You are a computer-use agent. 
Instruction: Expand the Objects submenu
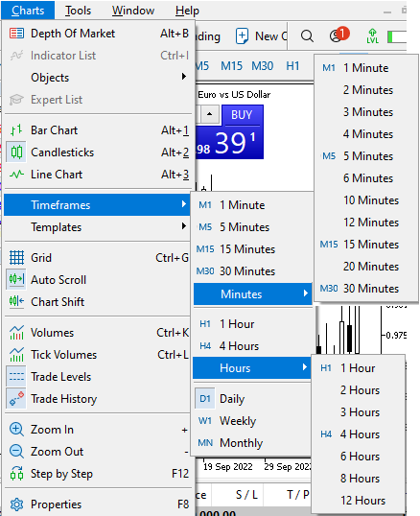[97, 78]
